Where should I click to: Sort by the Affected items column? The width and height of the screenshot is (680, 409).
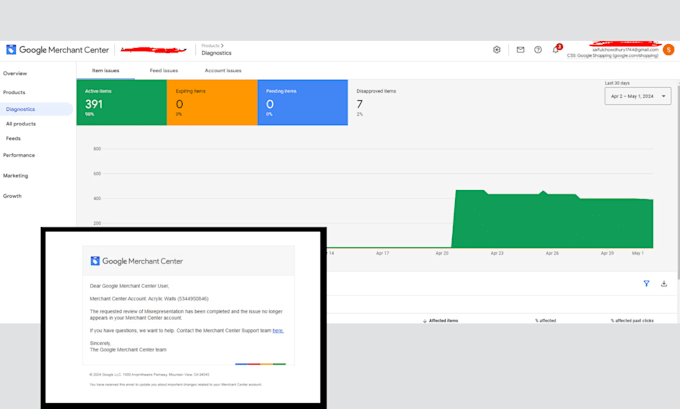click(441, 321)
